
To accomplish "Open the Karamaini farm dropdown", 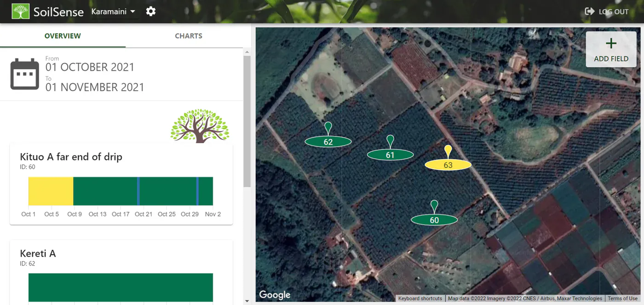I will click(113, 12).
